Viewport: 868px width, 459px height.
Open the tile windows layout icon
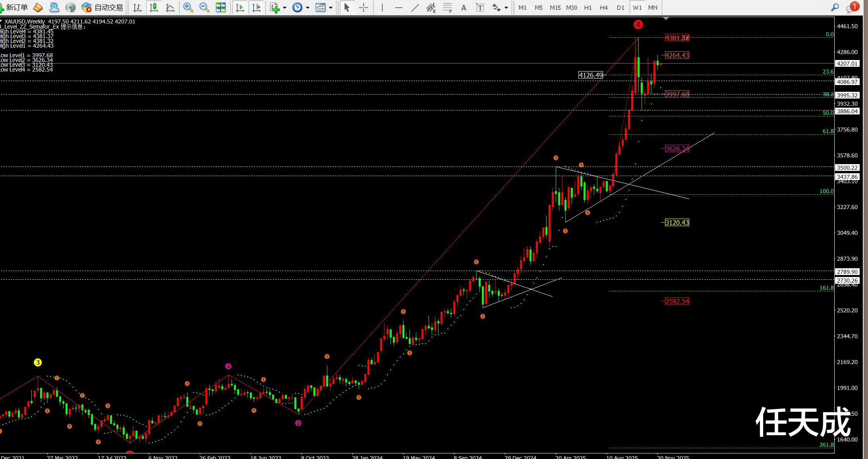click(220, 8)
